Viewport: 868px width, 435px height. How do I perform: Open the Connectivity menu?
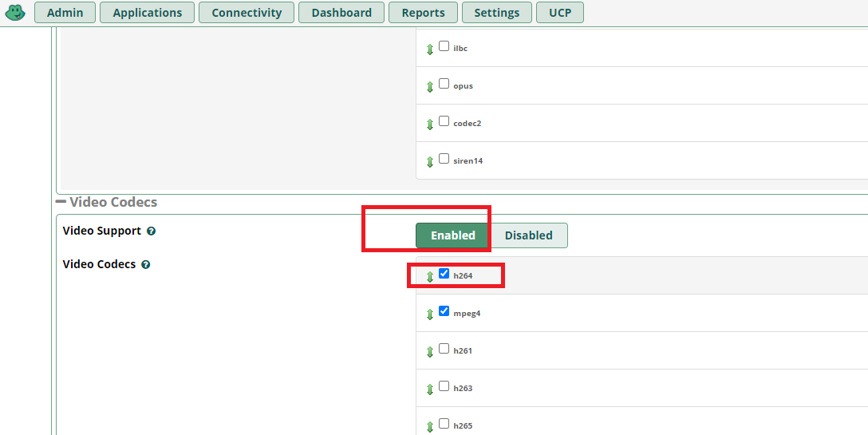[x=247, y=13]
